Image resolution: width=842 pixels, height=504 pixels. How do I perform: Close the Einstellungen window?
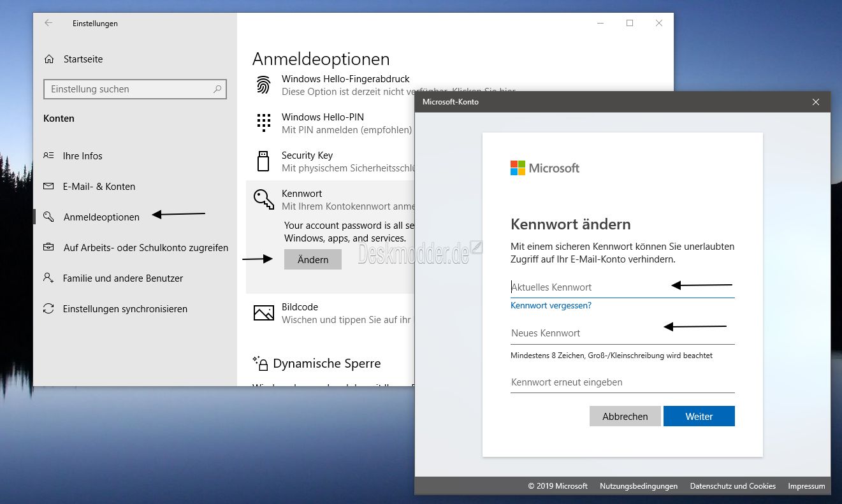coord(659,23)
